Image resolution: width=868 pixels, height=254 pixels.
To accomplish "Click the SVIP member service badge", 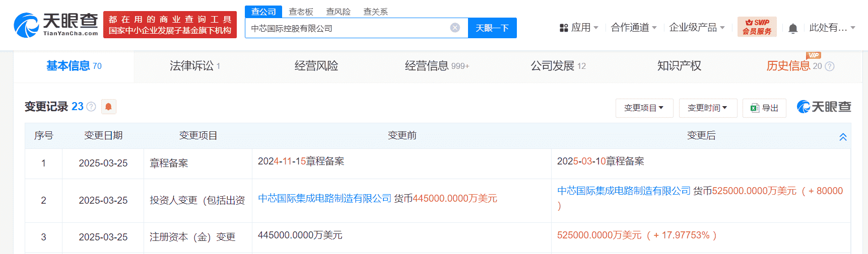I will (757, 27).
